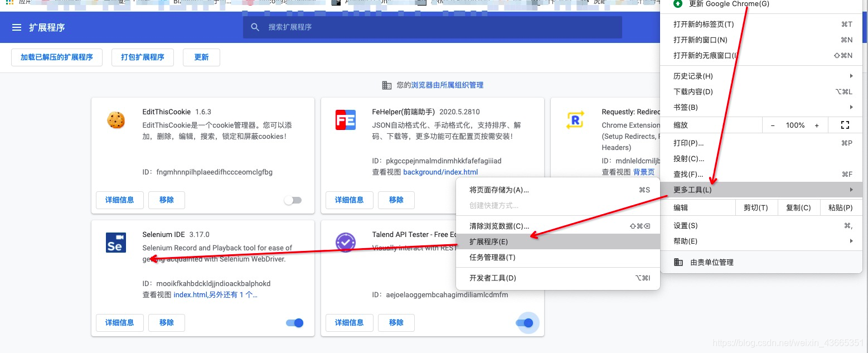Open 浏览器由所属组织管理 link
The width and height of the screenshot is (868, 353).
point(447,85)
